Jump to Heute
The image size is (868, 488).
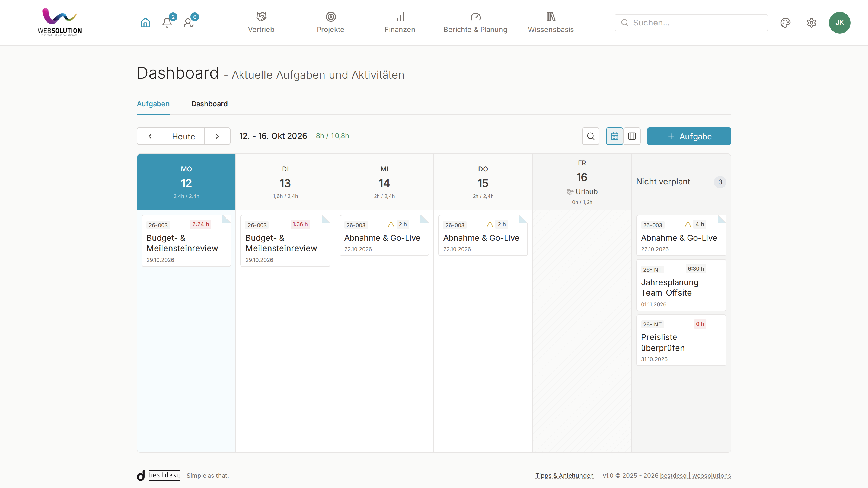(x=184, y=136)
